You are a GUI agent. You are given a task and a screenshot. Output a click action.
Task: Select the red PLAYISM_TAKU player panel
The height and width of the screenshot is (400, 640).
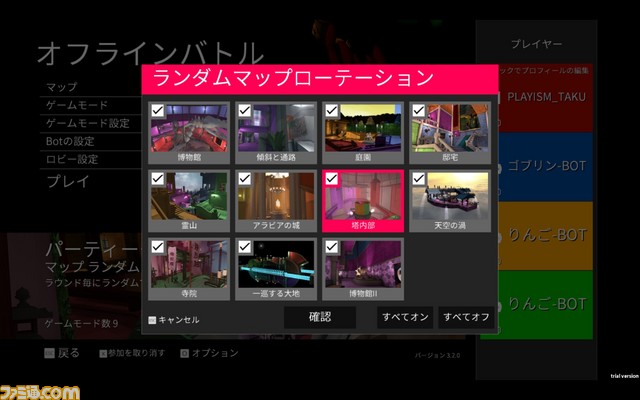[x=545, y=98]
